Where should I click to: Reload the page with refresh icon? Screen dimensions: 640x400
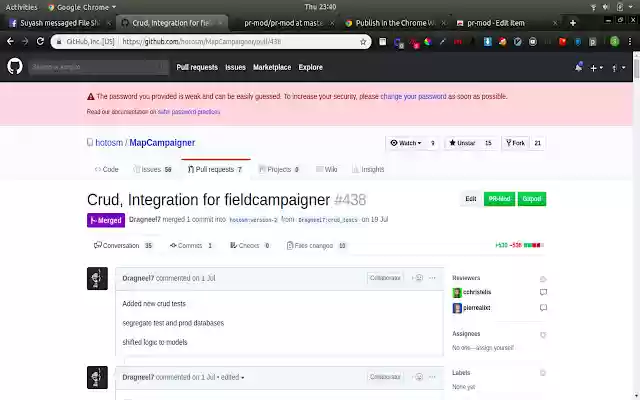tap(40, 42)
